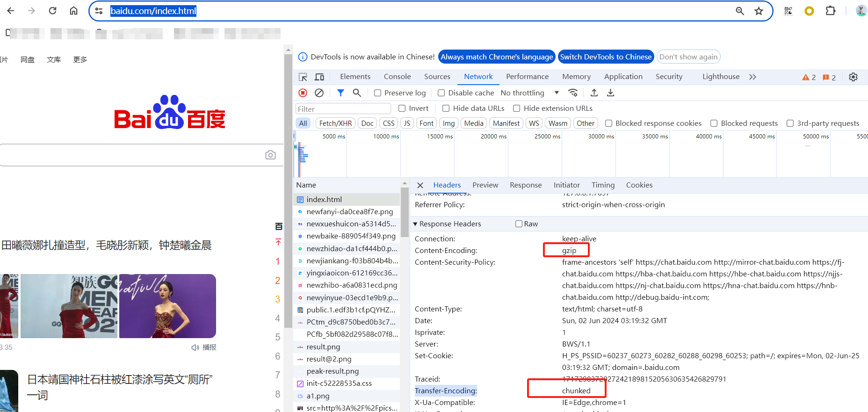868x412 pixels.
Task: Click the red dress news thumbnail
Action: point(69,306)
